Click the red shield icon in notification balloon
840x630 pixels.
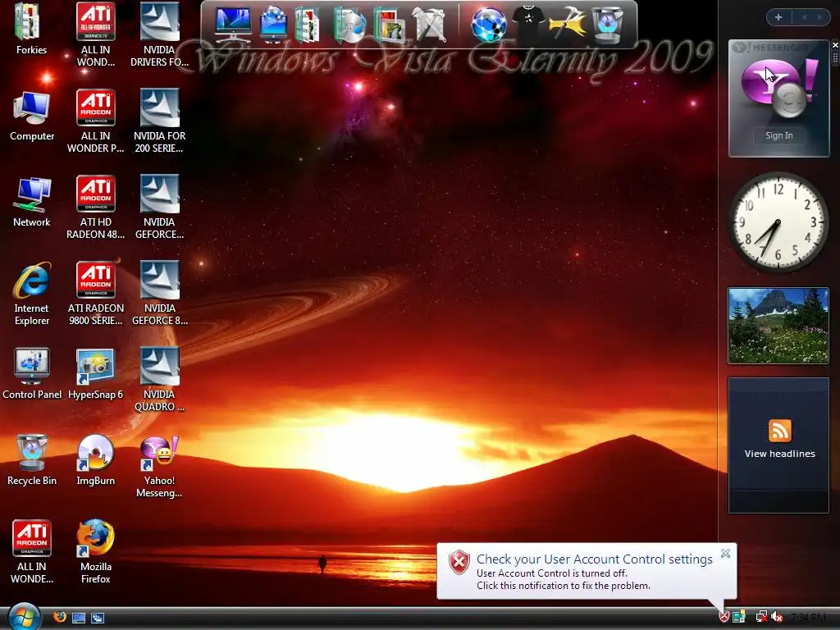click(x=459, y=563)
